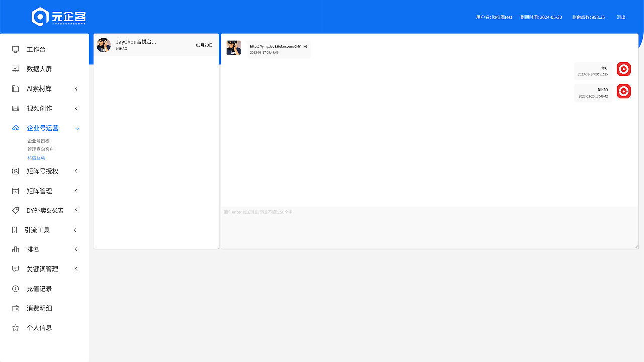Image resolution: width=644 pixels, height=362 pixels.
Task: Click red avatar next to 你好 message
Action: (624, 69)
